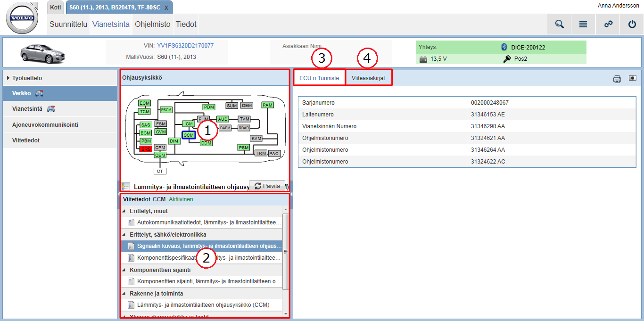
Task: Open the Komponenttispesifikaatiot document
Action: coord(201,258)
